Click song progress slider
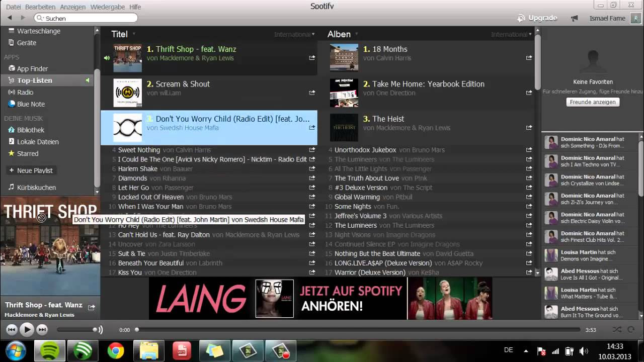Image resolution: width=644 pixels, height=362 pixels. pyautogui.click(x=357, y=330)
